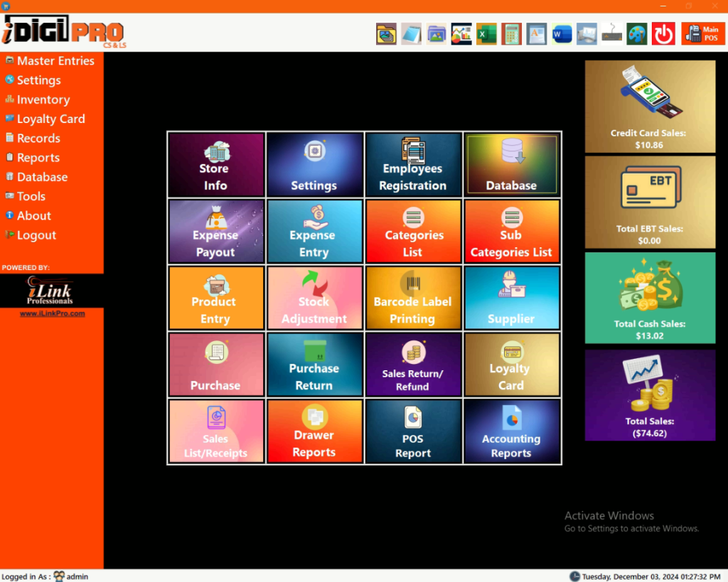Open the Loyalty Card tile in grid
728x582 pixels.
[x=512, y=365]
